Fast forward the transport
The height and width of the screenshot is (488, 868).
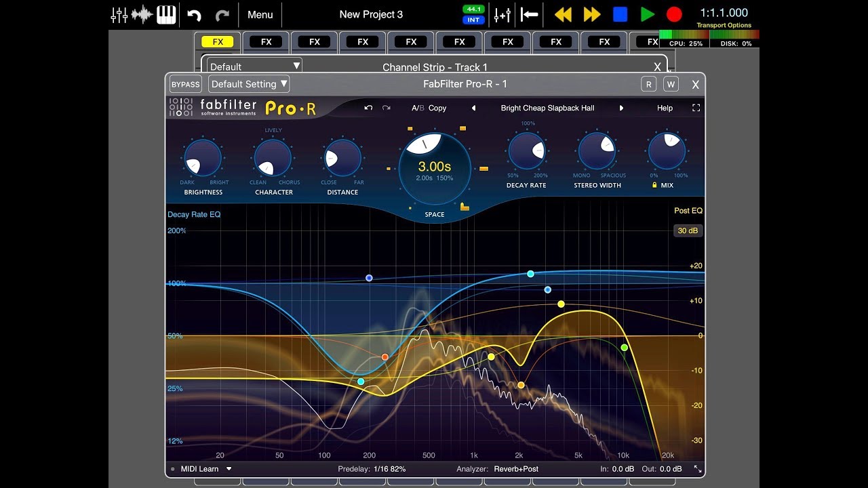[592, 14]
